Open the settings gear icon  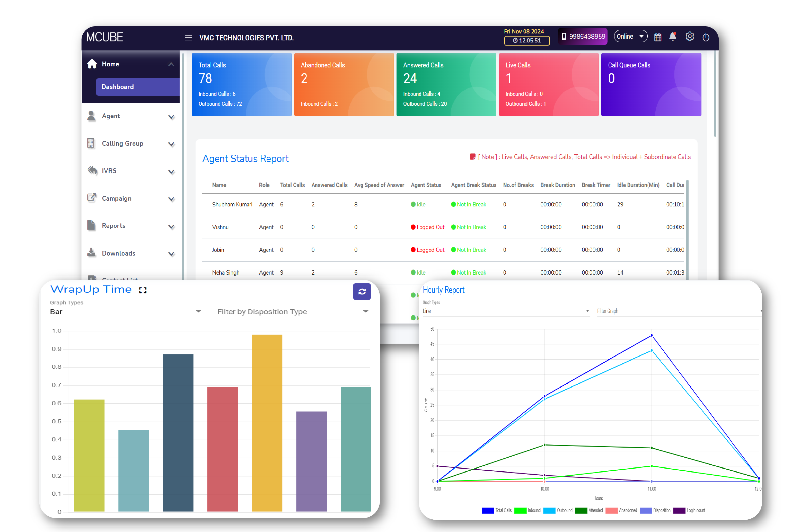coord(689,36)
